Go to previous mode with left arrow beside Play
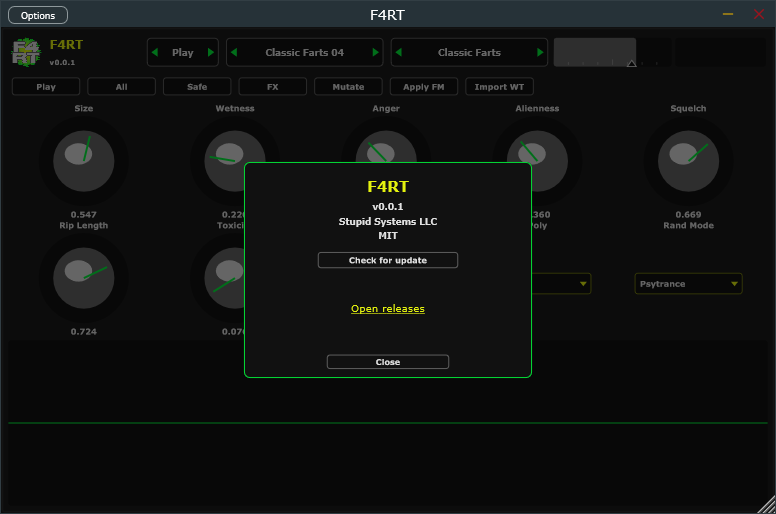This screenshot has height=514, width=776. [x=155, y=52]
